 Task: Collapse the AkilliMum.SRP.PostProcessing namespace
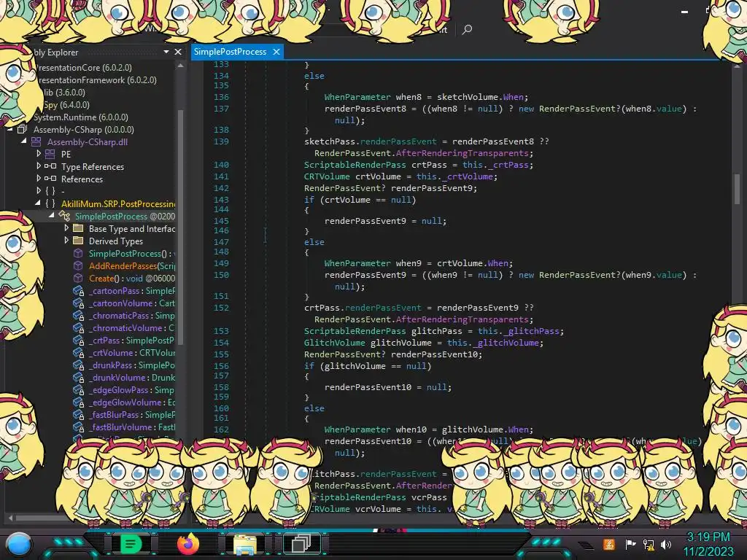point(38,203)
